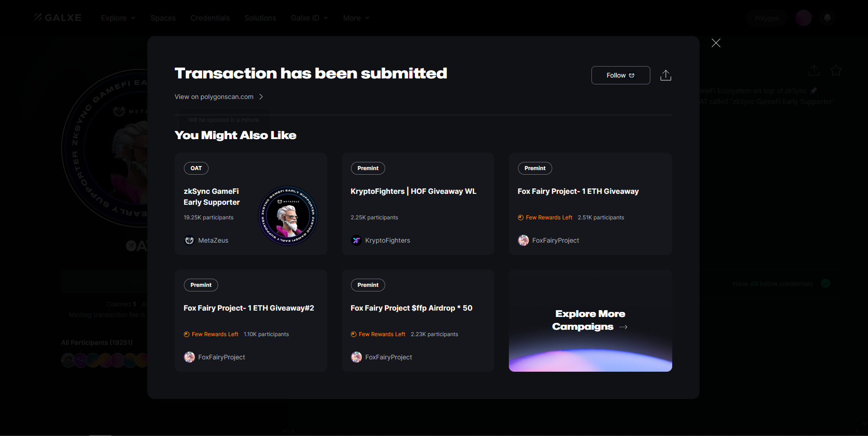Expand the More dropdown menu
The height and width of the screenshot is (436, 868).
coord(356,18)
